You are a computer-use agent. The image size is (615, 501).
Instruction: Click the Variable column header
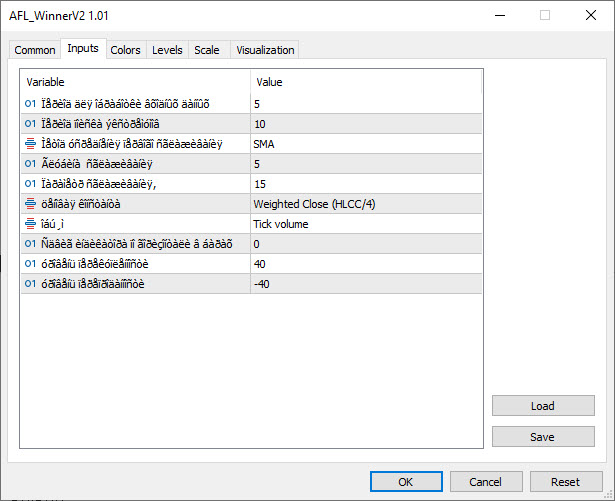pos(135,82)
